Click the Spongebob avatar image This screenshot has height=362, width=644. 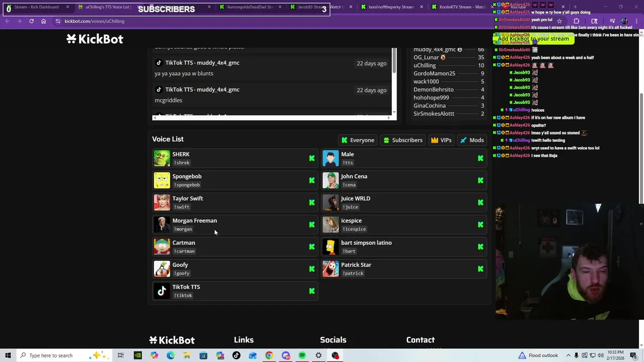(162, 180)
